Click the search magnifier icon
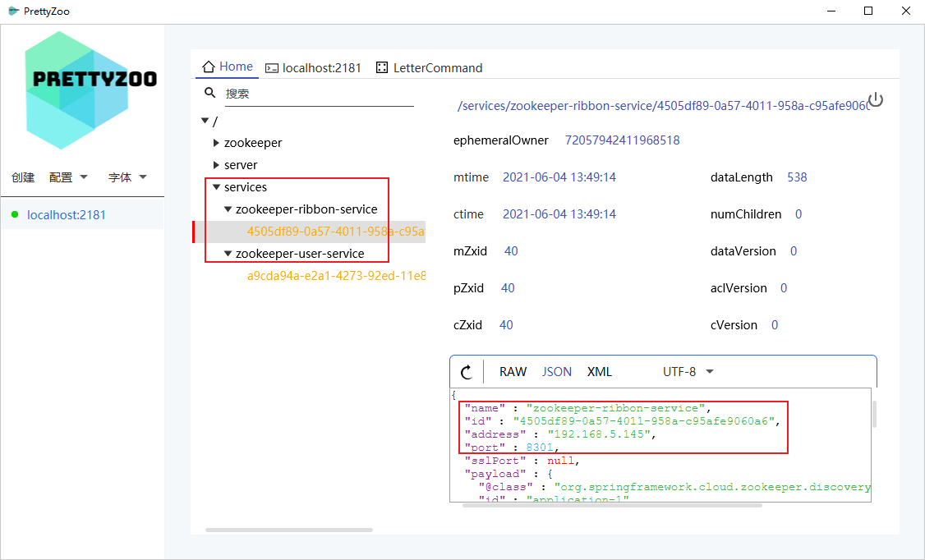The image size is (925, 560). [x=210, y=93]
